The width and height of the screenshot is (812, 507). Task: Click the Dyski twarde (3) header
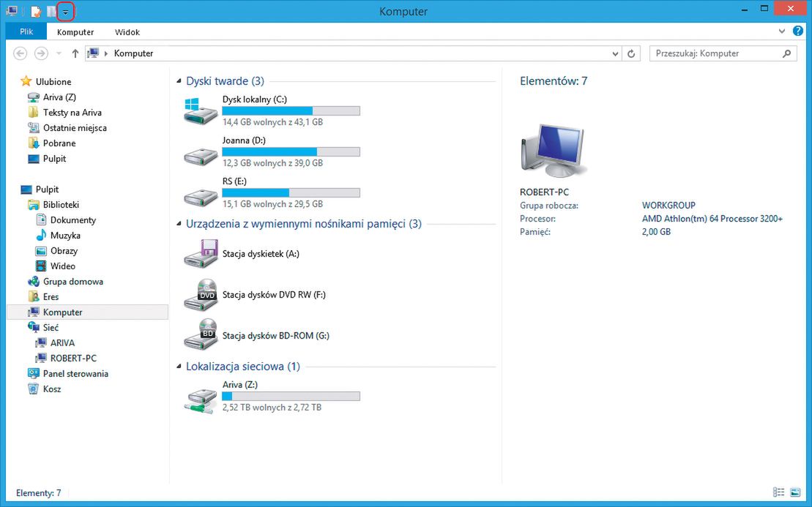pos(226,81)
